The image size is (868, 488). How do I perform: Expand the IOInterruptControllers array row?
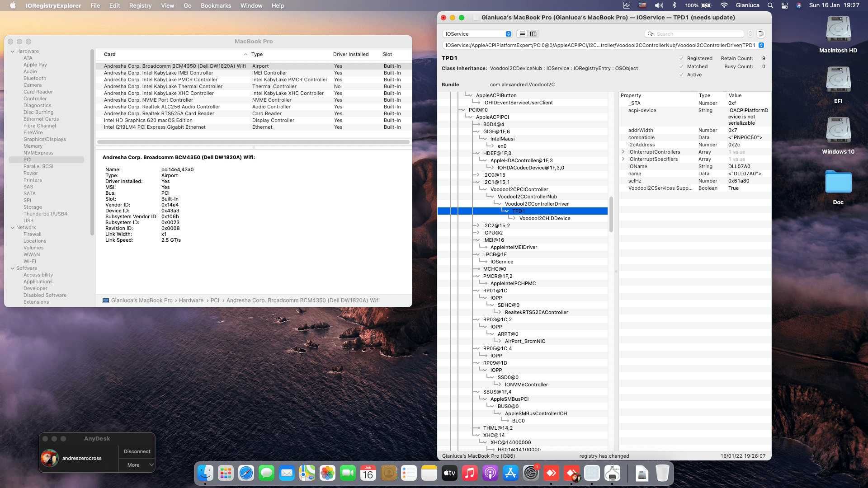[x=623, y=152]
